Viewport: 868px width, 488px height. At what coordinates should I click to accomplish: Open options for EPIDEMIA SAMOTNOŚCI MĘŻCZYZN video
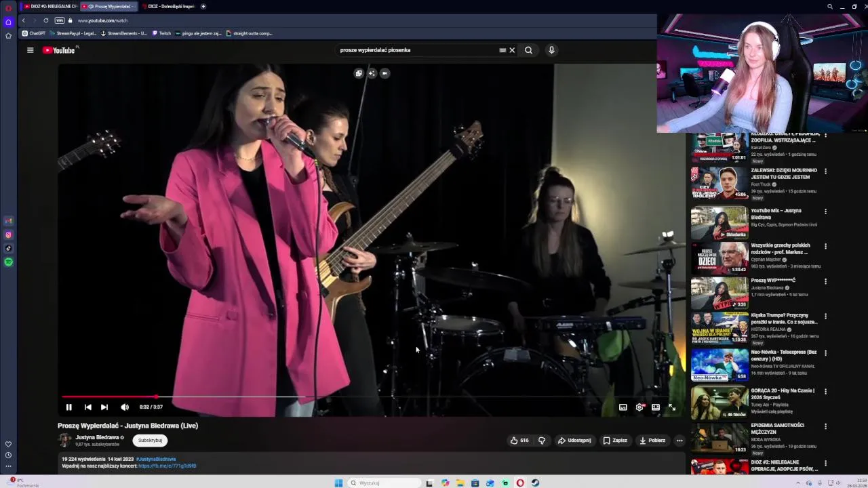coord(825,427)
